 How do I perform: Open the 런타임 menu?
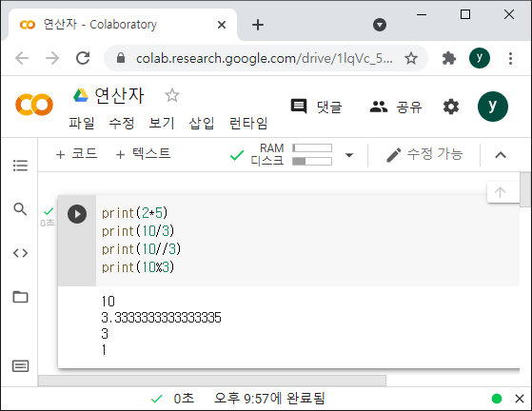point(248,123)
